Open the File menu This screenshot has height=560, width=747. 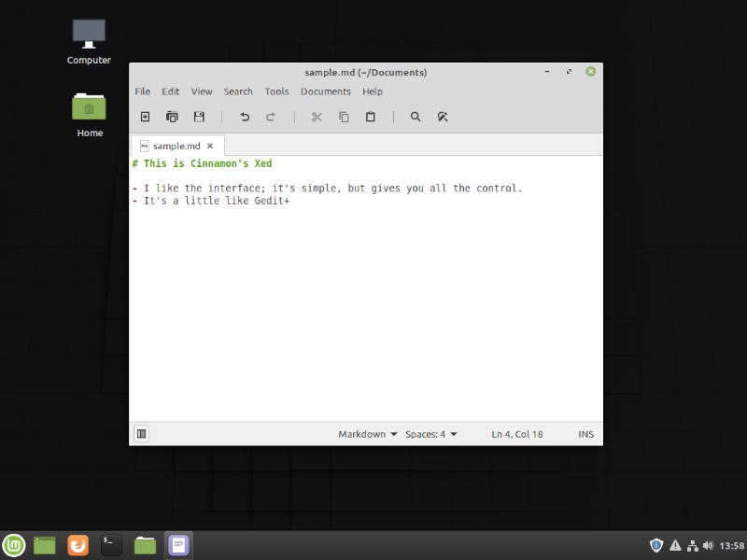point(142,91)
